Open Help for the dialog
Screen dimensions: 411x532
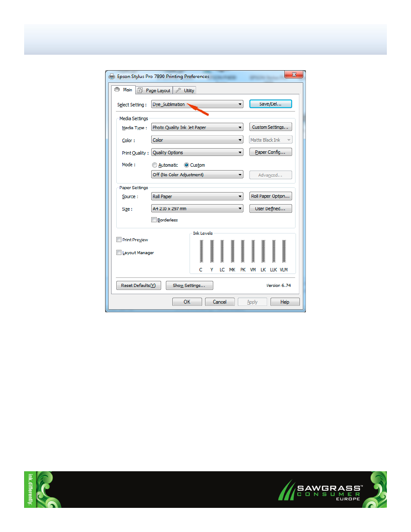[285, 302]
